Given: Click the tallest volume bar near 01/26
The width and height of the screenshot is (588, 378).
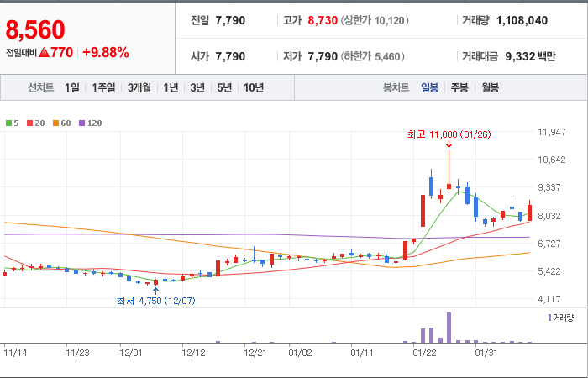Looking at the screenshot, I should (449, 328).
